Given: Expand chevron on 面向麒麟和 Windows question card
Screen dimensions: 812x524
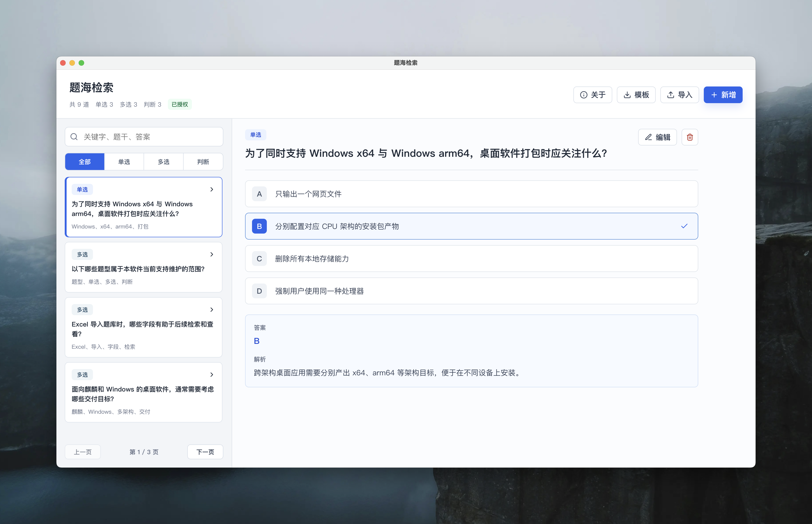Looking at the screenshot, I should pos(212,375).
